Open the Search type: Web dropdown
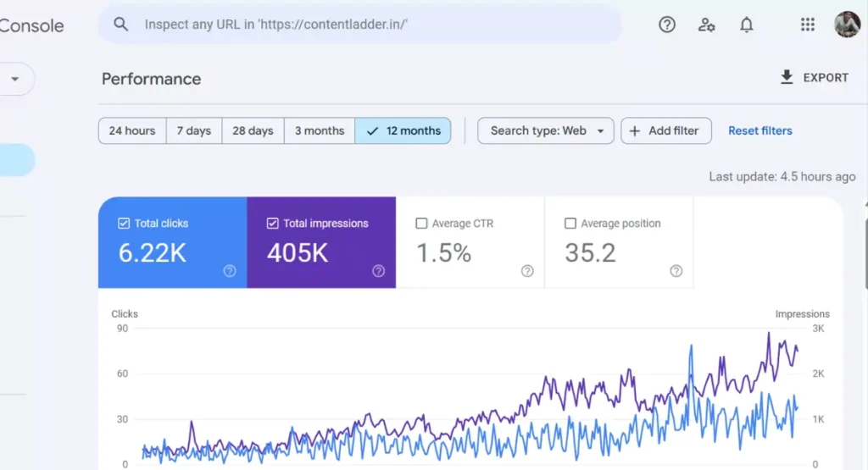Image resolution: width=868 pixels, height=470 pixels. tap(546, 130)
